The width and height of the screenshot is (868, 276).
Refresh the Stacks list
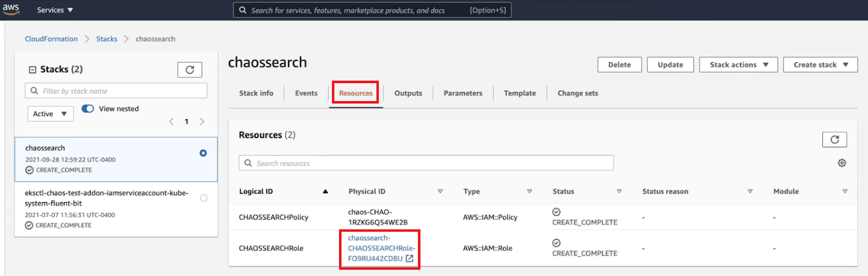pos(190,70)
